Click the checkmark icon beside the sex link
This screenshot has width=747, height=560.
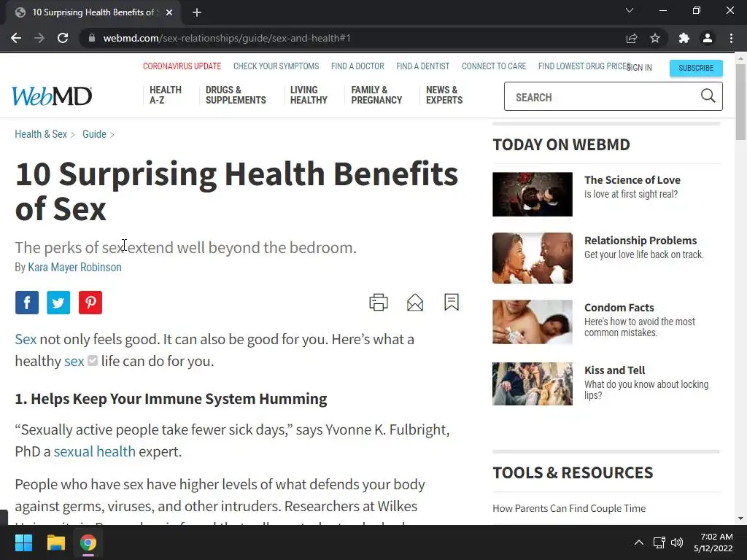(93, 361)
